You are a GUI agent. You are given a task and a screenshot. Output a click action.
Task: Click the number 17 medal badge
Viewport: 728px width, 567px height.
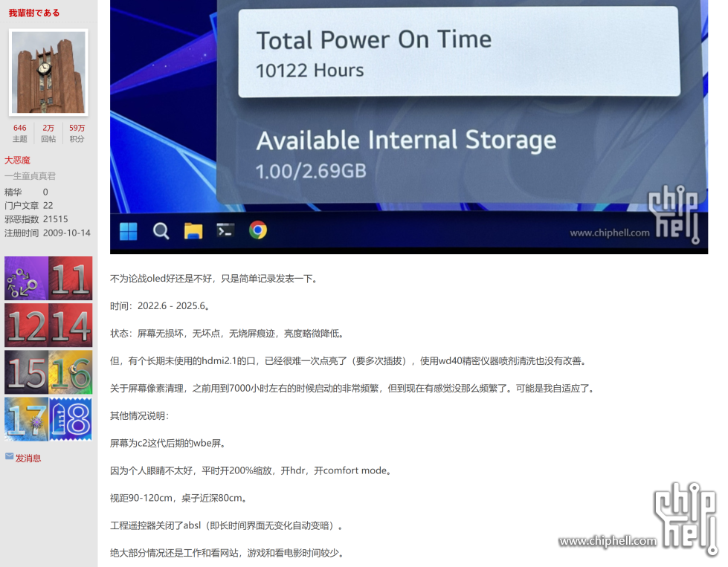(27, 419)
